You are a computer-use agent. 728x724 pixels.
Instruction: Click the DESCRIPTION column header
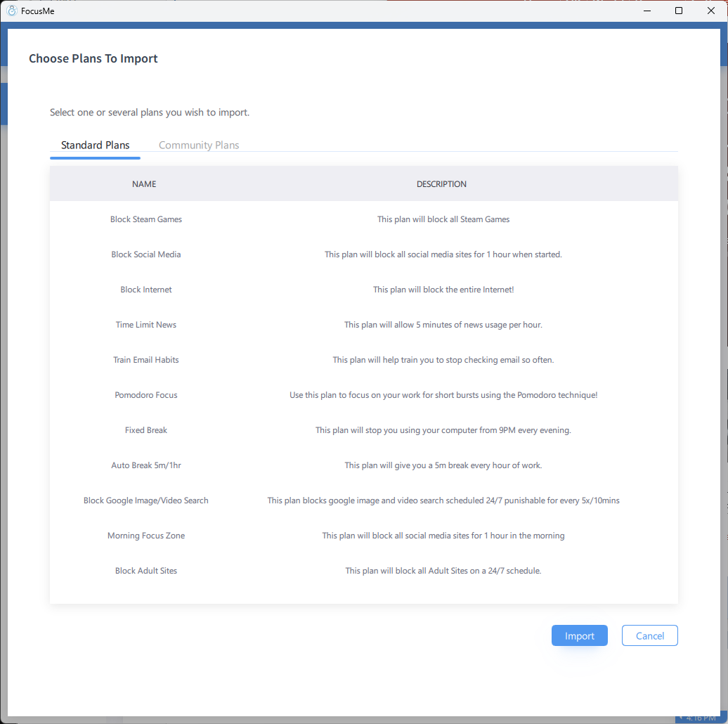point(441,184)
